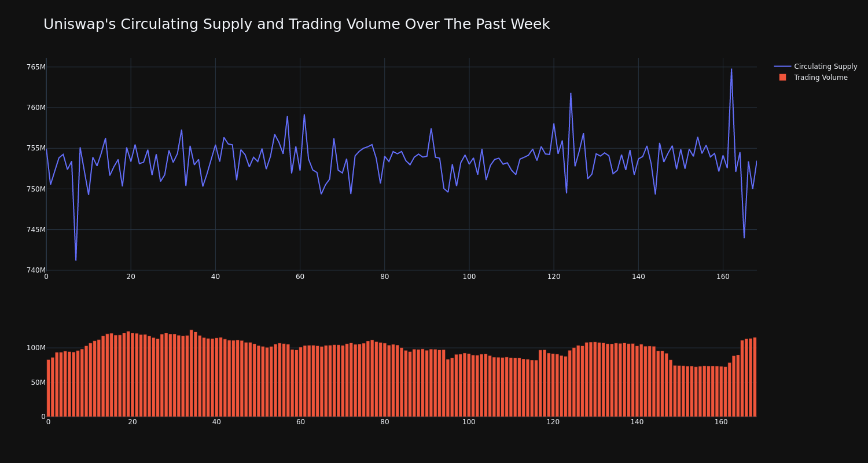Click the chart title about Uniswap
868x463 pixels.
click(296, 24)
